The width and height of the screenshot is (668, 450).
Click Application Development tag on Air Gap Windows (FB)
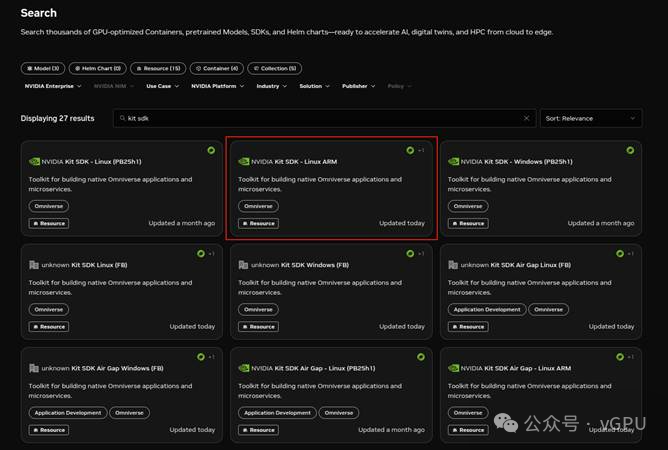point(68,412)
